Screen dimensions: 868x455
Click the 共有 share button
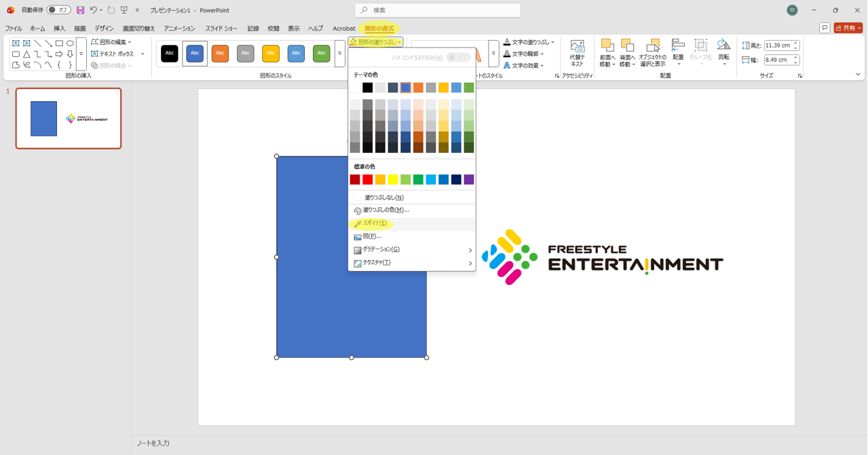coord(848,28)
